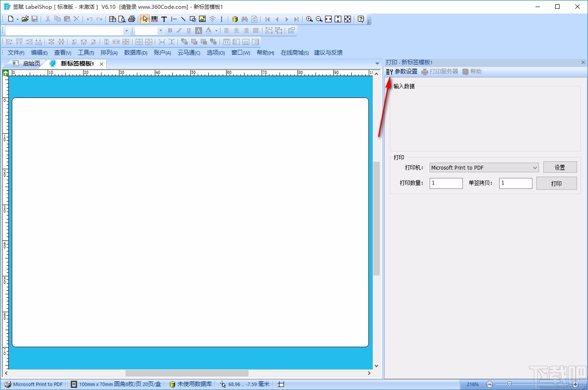Click zoom out minus button in status bar

(x=490, y=384)
